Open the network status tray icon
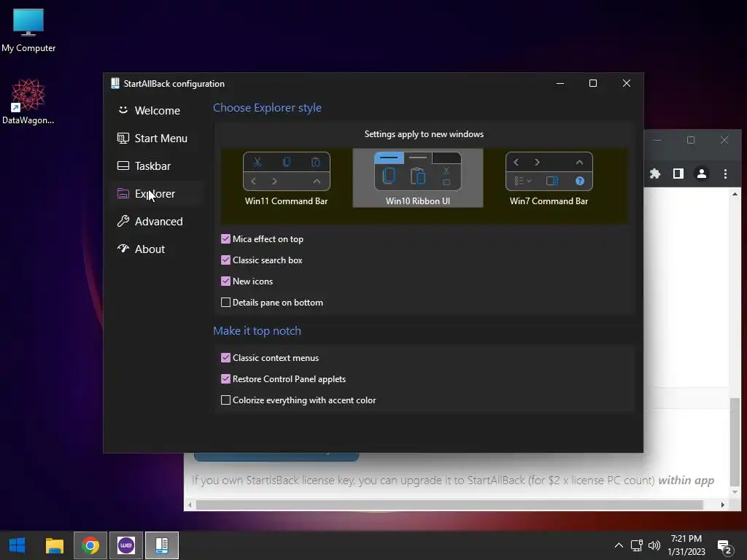This screenshot has height=560, width=747. (x=636, y=545)
